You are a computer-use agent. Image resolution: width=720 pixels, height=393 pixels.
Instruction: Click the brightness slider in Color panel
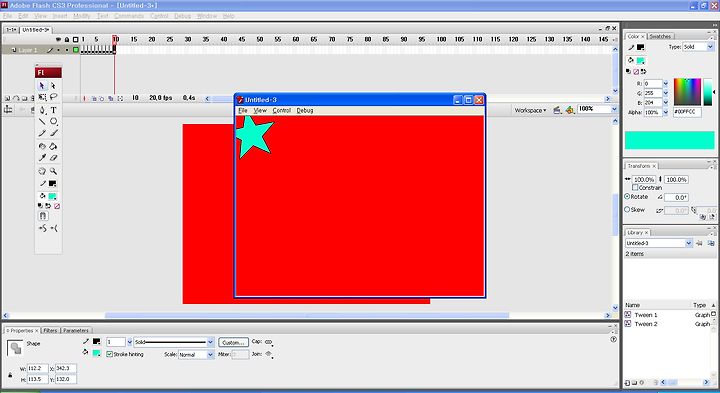(708, 92)
